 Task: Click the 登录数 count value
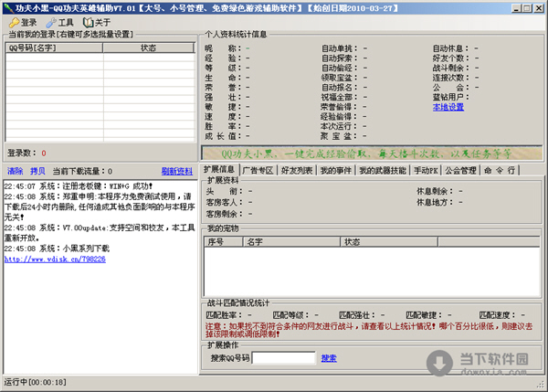(x=44, y=154)
